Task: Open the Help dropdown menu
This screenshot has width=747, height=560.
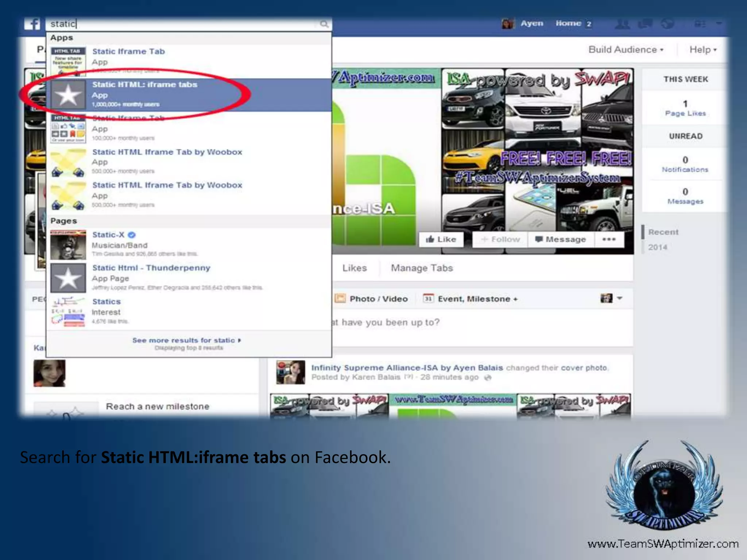Action: (x=703, y=50)
